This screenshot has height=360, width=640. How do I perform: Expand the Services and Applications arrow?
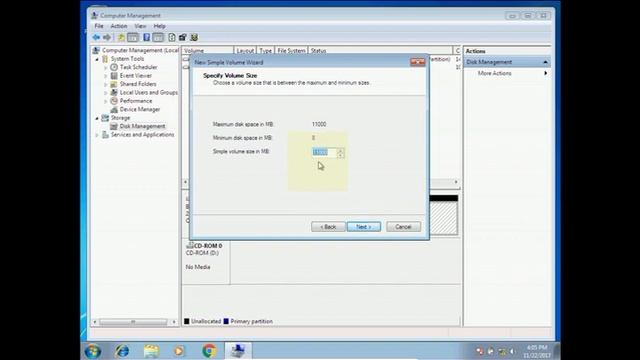(97, 135)
